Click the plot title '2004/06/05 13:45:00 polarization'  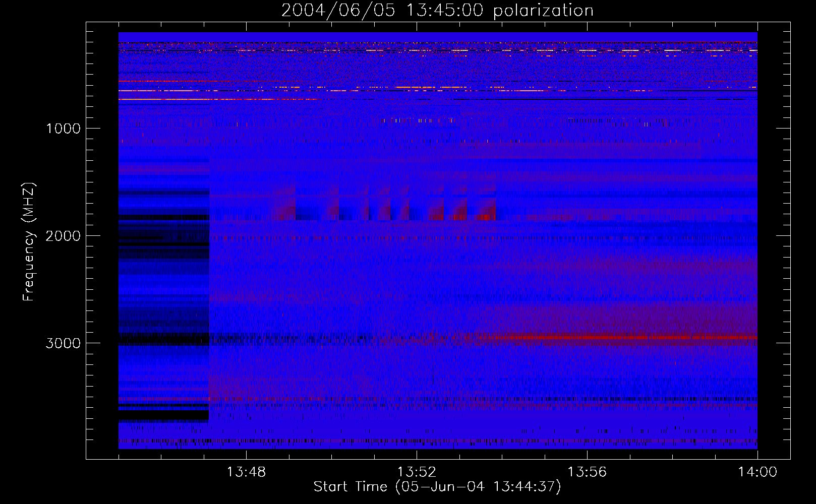(437, 10)
